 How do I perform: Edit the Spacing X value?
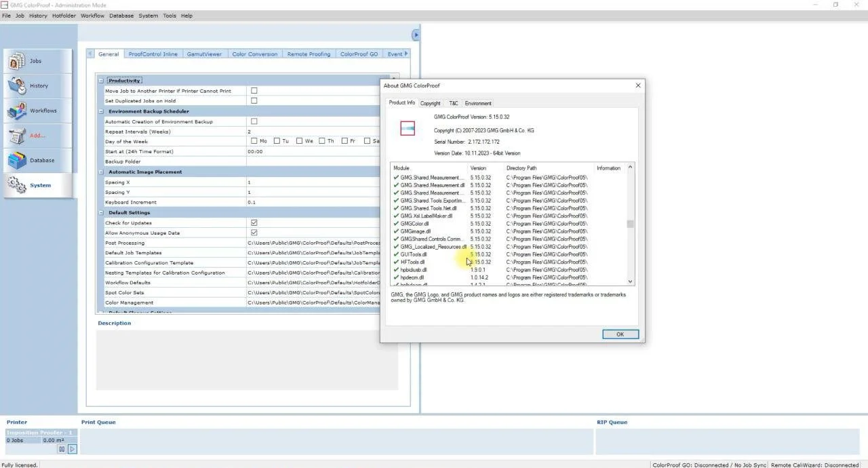(313, 182)
